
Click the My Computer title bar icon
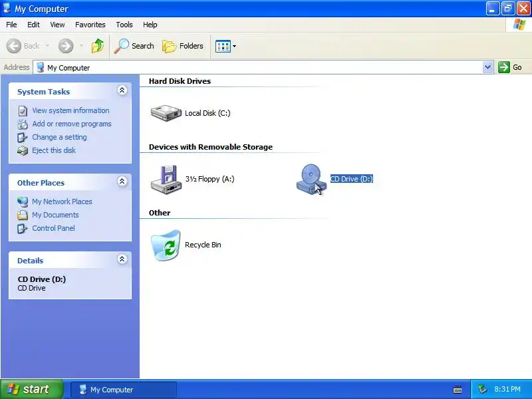7,8
